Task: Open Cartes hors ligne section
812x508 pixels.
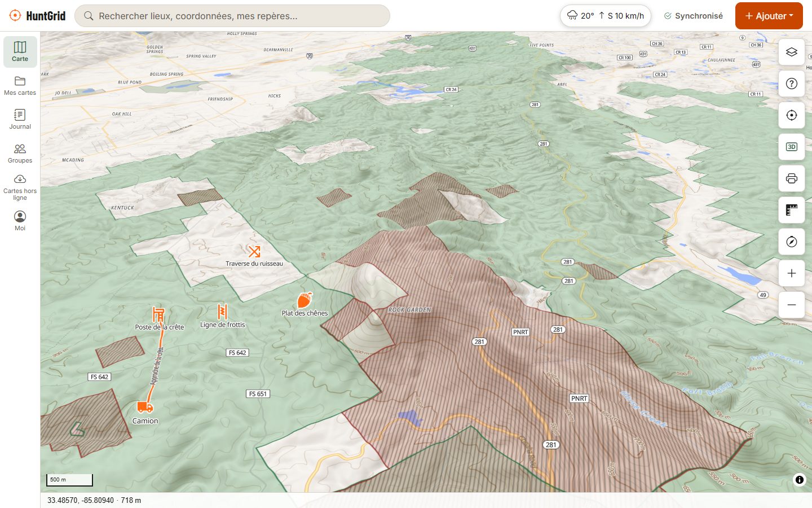Action: tap(20, 188)
